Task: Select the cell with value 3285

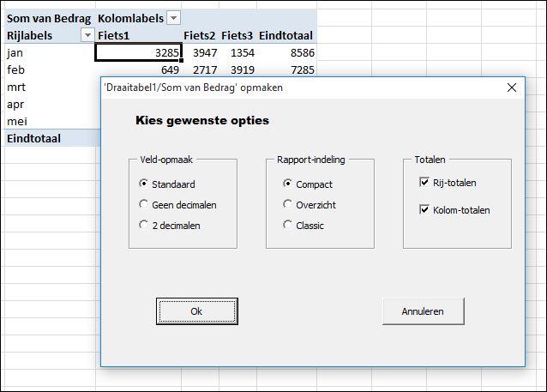Action: tap(139, 52)
